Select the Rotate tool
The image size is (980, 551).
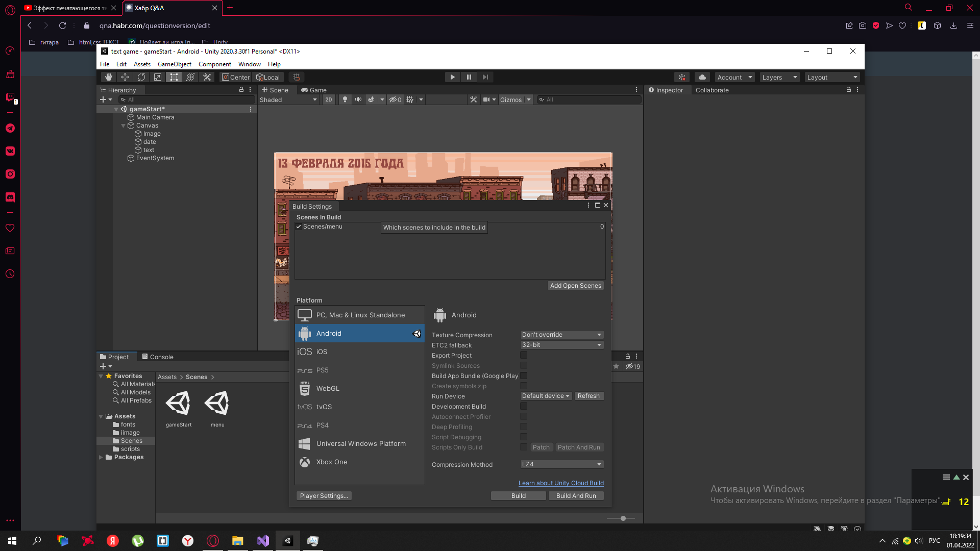pos(141,77)
